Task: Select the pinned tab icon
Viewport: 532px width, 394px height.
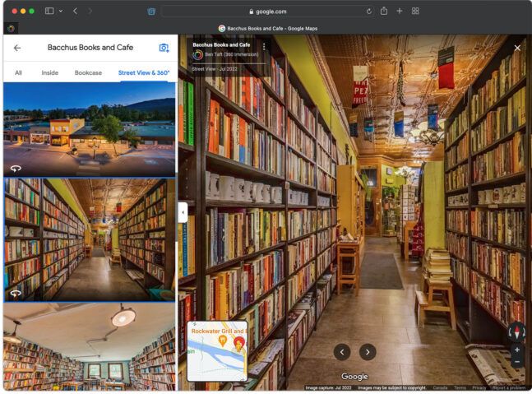Action: coord(11,29)
